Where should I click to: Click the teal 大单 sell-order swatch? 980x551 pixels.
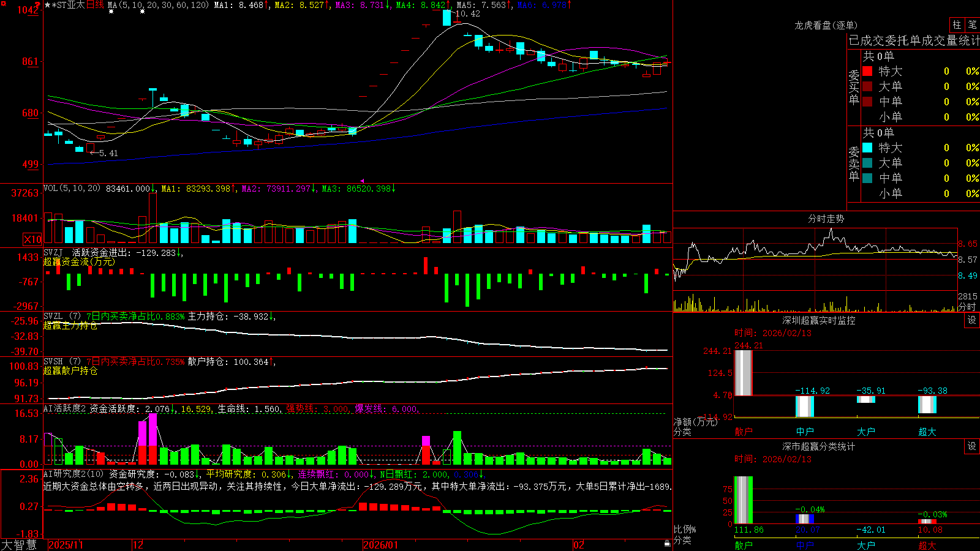tap(867, 163)
